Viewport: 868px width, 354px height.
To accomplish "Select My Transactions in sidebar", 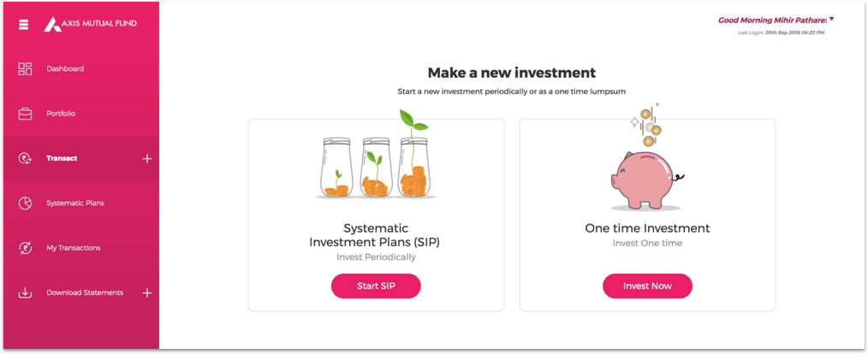I will (73, 248).
